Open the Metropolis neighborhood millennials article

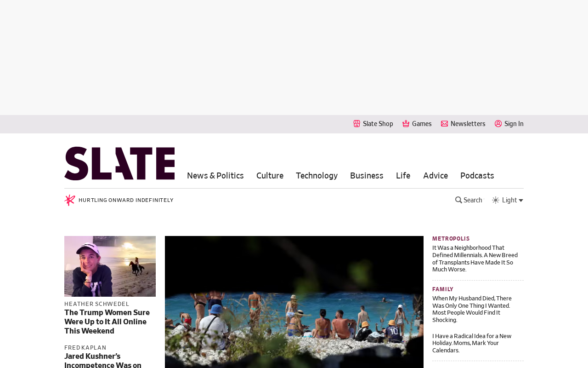[x=475, y=259]
